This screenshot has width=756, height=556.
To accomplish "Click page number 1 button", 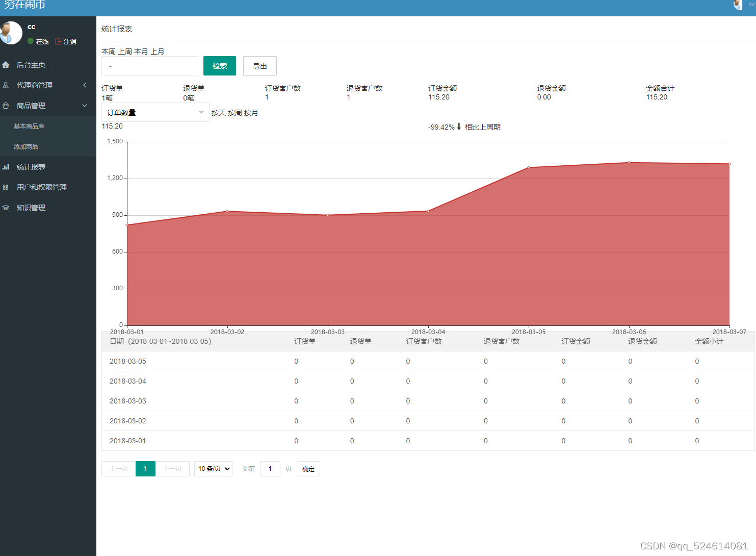I will pyautogui.click(x=145, y=469).
